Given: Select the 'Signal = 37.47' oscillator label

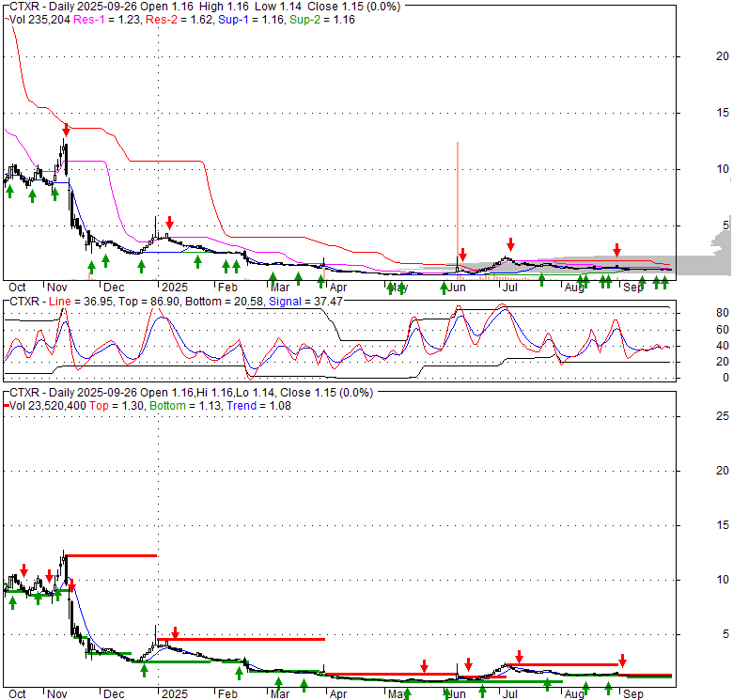Looking at the screenshot, I should click(305, 302).
